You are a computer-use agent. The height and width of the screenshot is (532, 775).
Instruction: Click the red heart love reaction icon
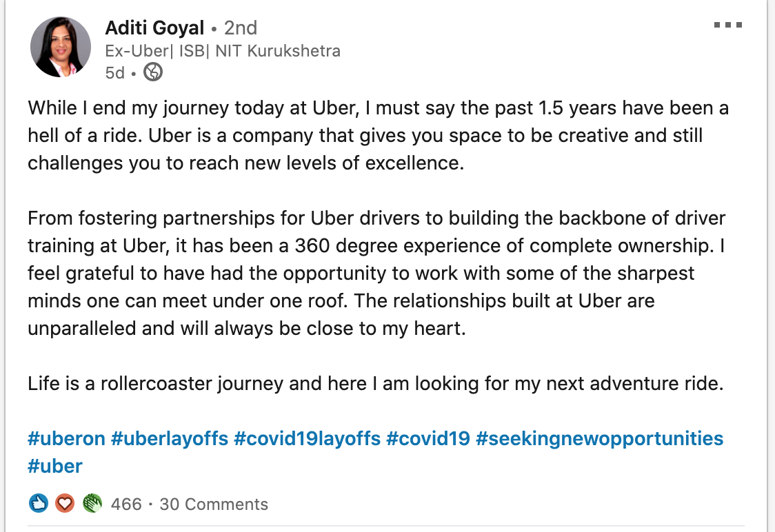tap(65, 503)
